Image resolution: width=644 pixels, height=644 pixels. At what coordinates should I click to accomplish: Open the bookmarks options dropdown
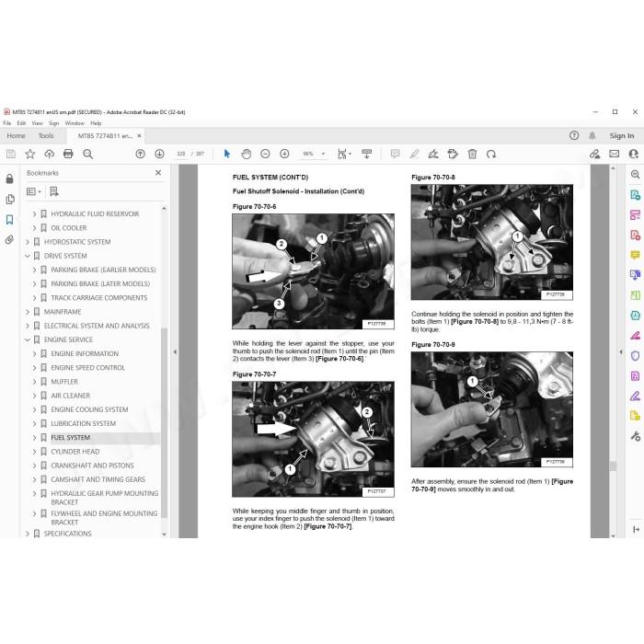click(x=34, y=191)
